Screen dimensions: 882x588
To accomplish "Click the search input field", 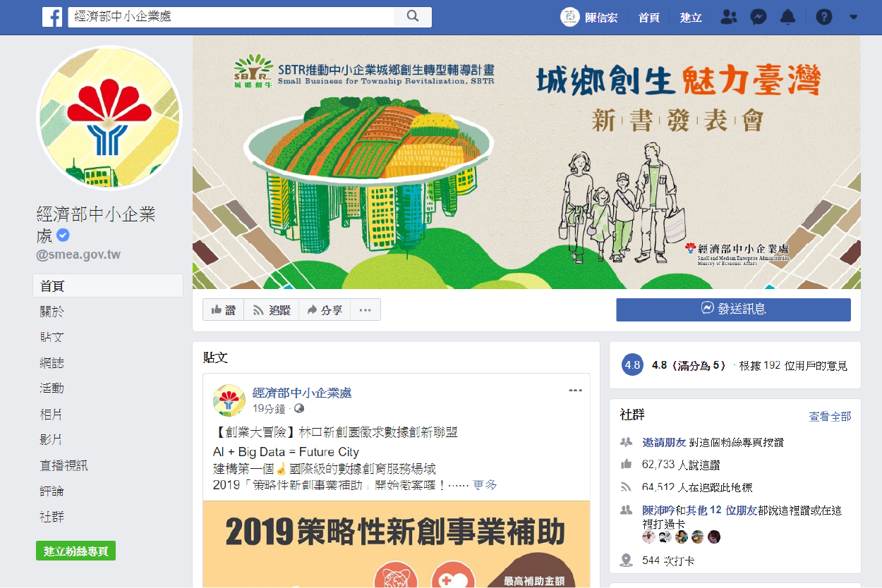I will coord(231,17).
